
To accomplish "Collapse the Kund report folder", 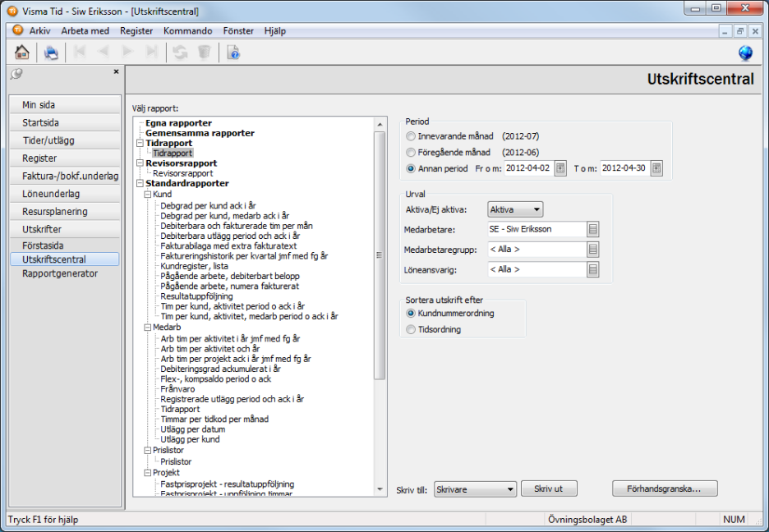I will click(147, 195).
